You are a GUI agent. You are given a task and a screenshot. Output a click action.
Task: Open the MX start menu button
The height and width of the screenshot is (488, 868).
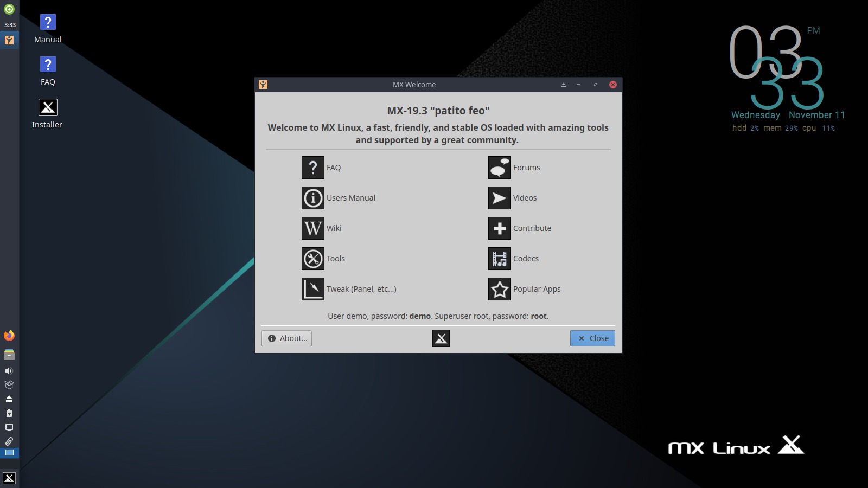(9, 478)
